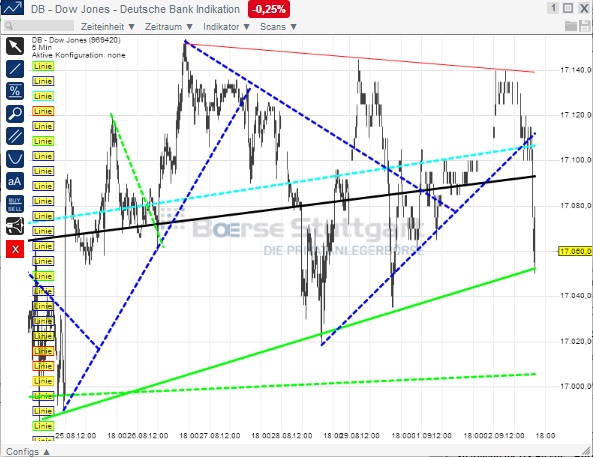Click the title DB - Dow Jones - Deutsche Bank Indikation

135,9
